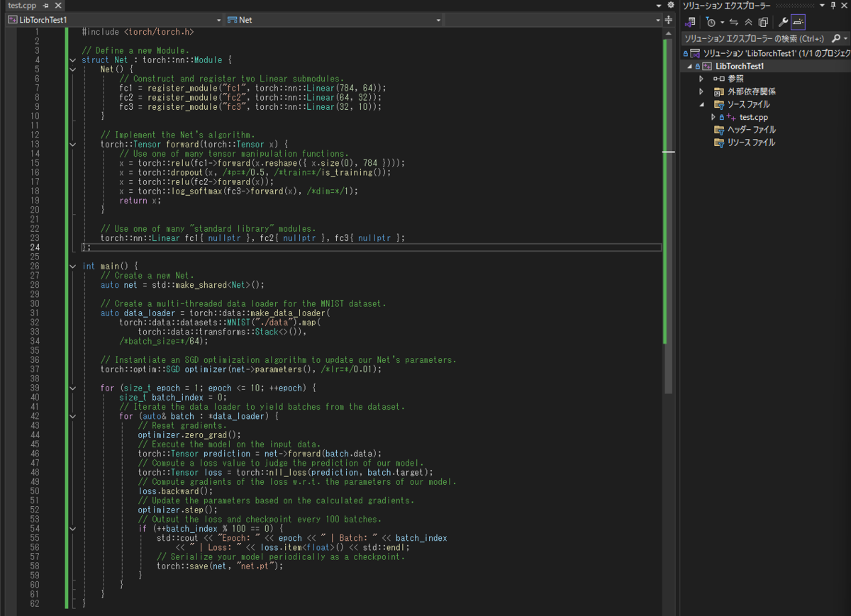The image size is (851, 616).
Task: Click the Solution Explorer Properties wrench icon
Action: click(x=783, y=22)
